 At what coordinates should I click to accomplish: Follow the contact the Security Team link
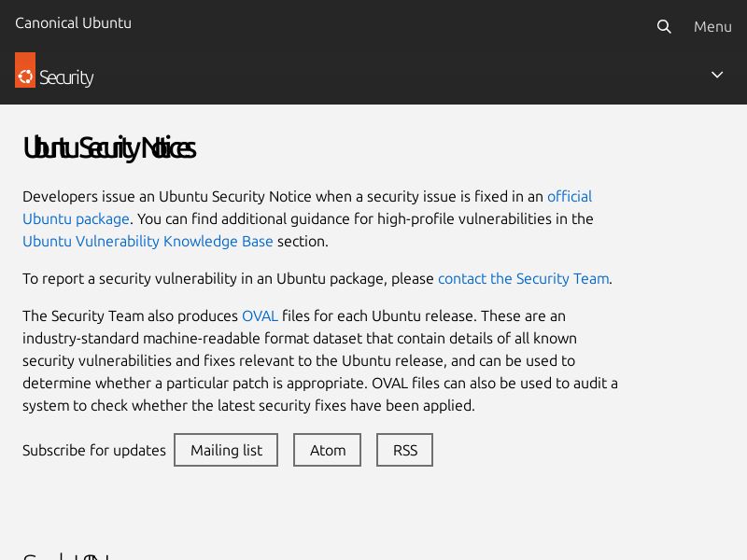coord(523,278)
